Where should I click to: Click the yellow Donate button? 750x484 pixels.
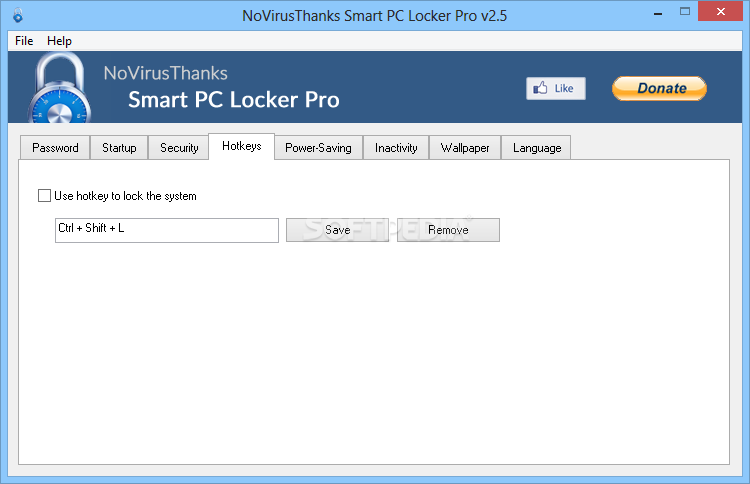[x=659, y=88]
